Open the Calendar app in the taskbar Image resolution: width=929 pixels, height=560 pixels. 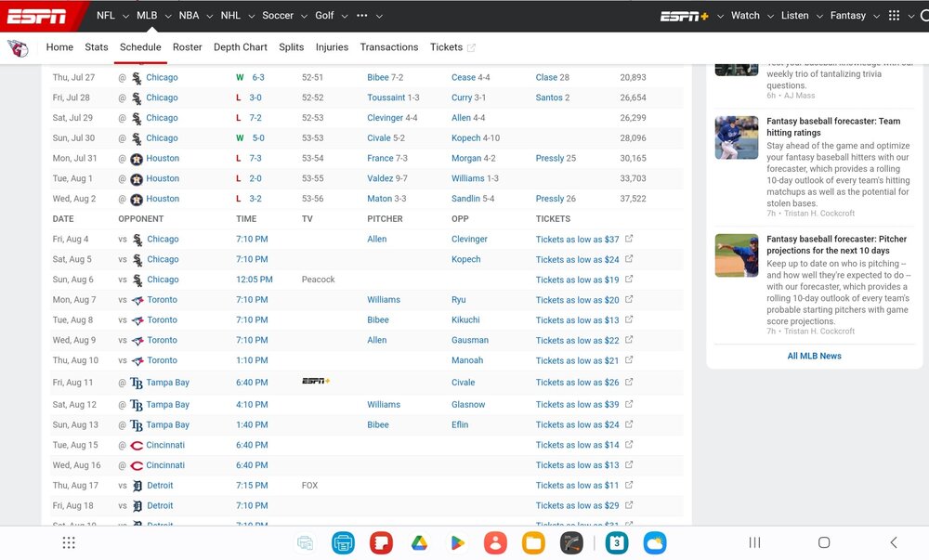pos(617,542)
